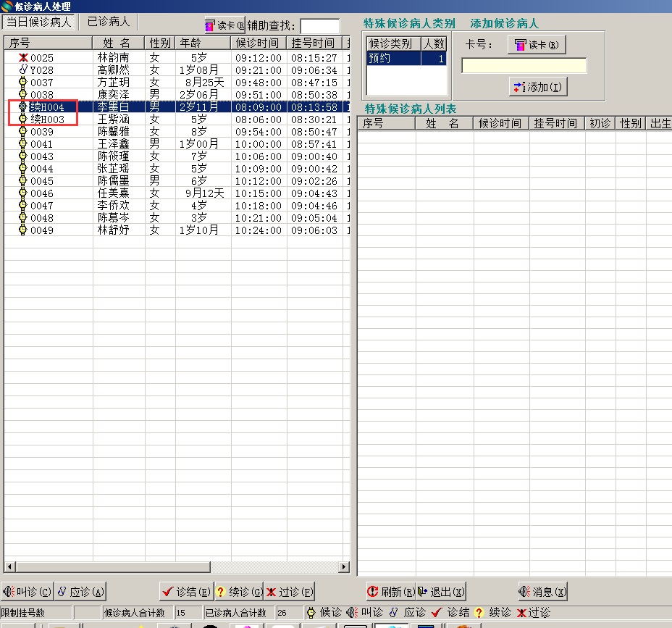Screen dimensions: 672x628
Task: Click the waiting icon for row 0039
Action: coord(23,131)
